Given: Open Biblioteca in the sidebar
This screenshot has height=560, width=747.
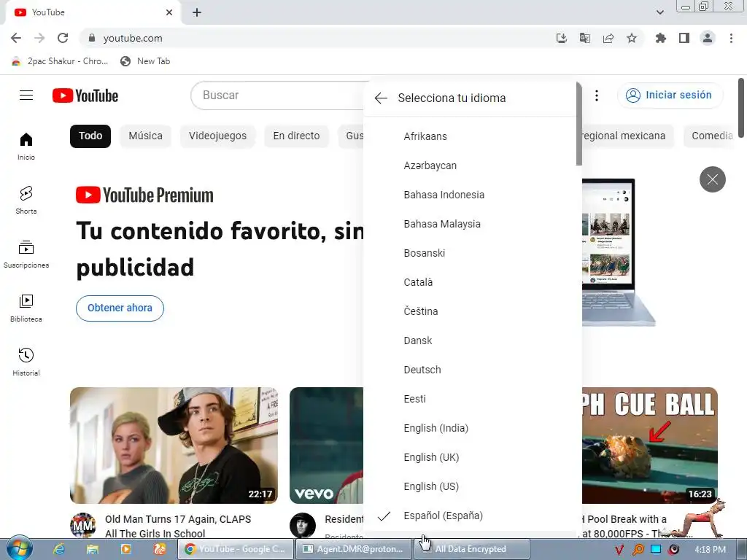Looking at the screenshot, I should (26, 308).
